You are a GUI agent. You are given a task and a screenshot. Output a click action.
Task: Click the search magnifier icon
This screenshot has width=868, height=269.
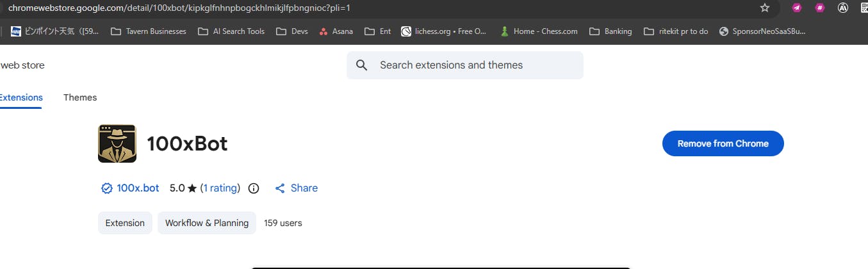tap(362, 65)
